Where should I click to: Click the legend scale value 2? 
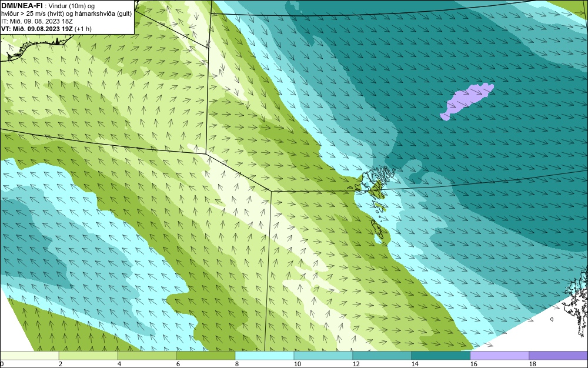(61, 364)
